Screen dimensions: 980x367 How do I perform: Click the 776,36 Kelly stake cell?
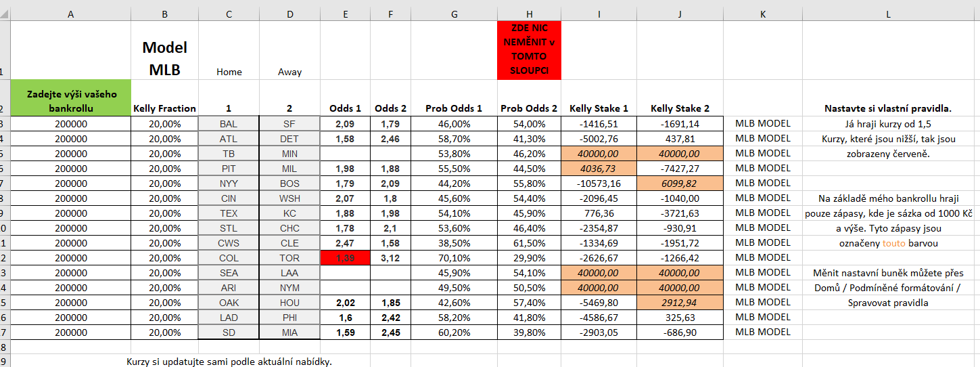(x=599, y=213)
